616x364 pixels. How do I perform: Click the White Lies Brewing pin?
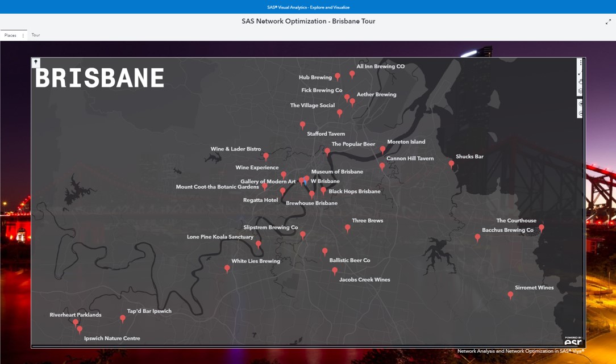[227, 269]
